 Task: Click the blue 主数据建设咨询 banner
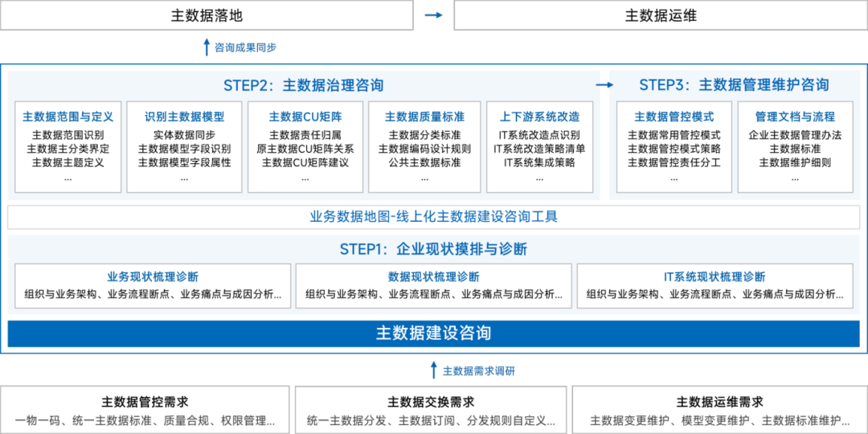(x=433, y=333)
